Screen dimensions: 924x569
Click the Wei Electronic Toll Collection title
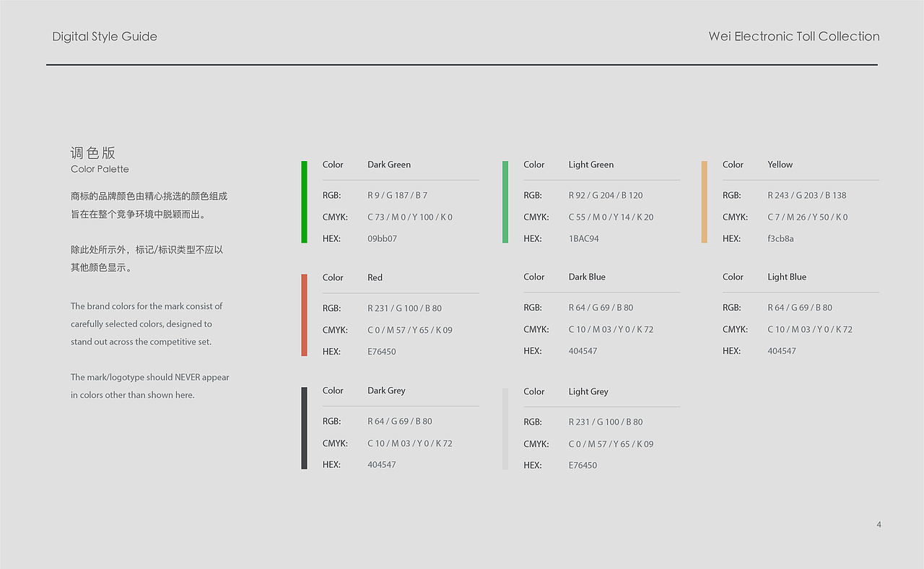tap(794, 37)
